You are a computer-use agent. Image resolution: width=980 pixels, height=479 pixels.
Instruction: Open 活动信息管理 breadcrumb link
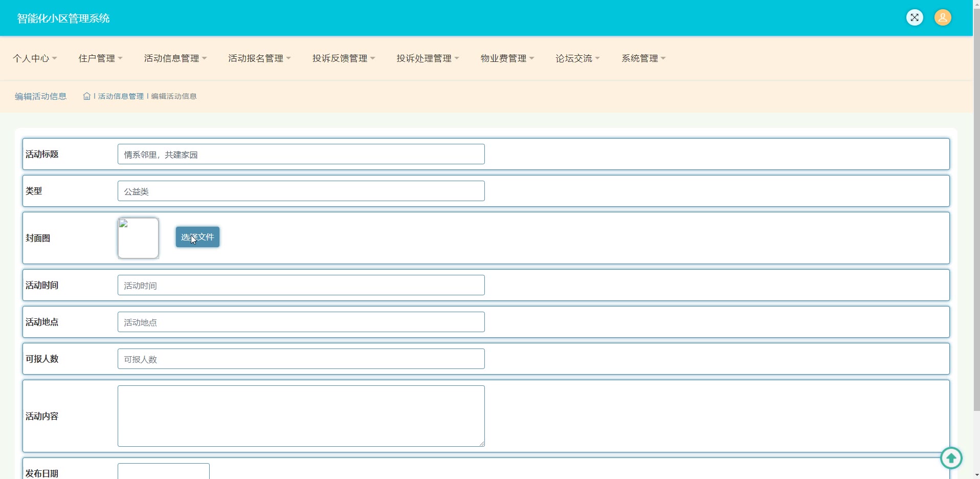point(121,96)
